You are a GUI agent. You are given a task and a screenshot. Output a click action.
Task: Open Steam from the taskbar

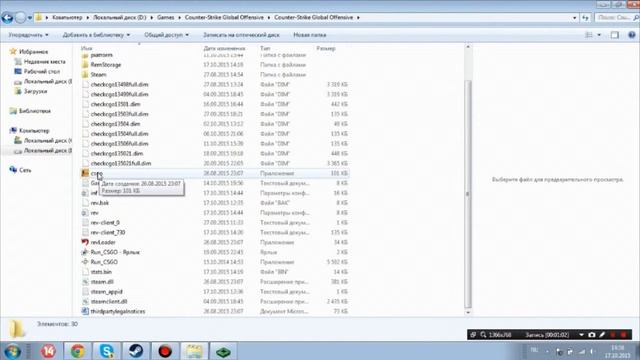click(x=136, y=351)
